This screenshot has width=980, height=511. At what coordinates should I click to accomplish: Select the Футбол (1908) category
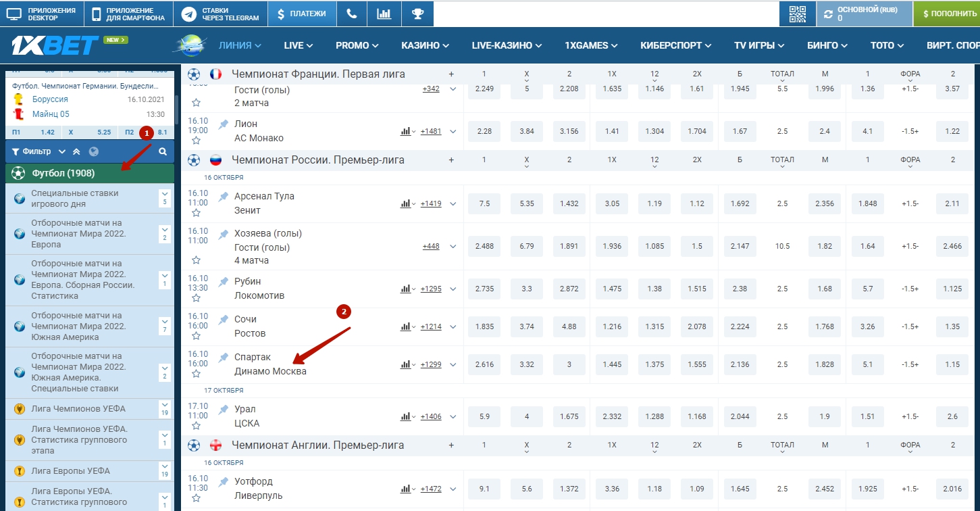90,174
